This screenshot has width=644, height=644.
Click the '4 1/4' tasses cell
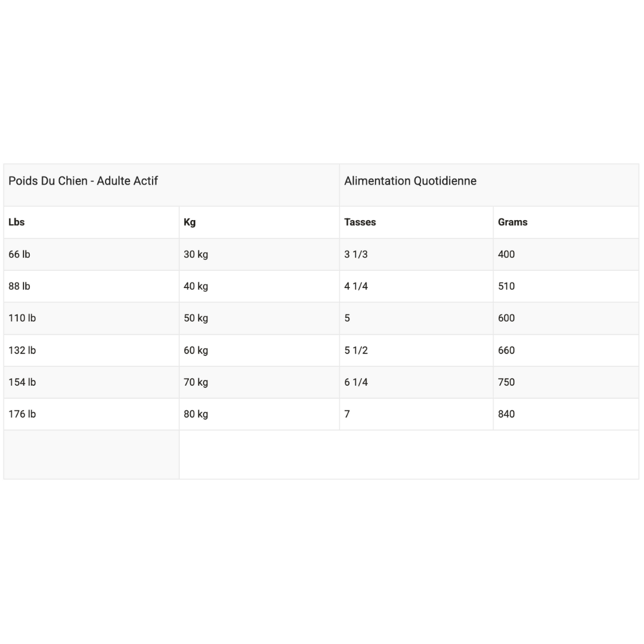click(x=416, y=286)
